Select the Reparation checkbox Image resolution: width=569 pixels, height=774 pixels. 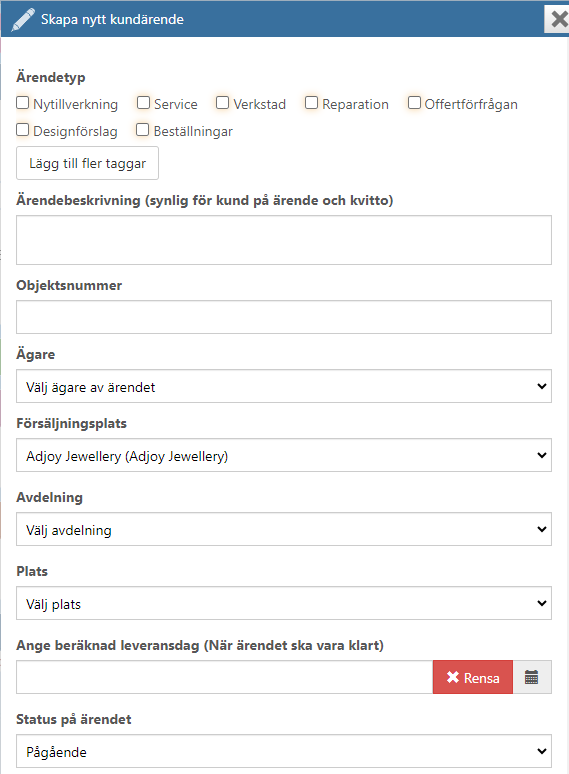point(311,103)
